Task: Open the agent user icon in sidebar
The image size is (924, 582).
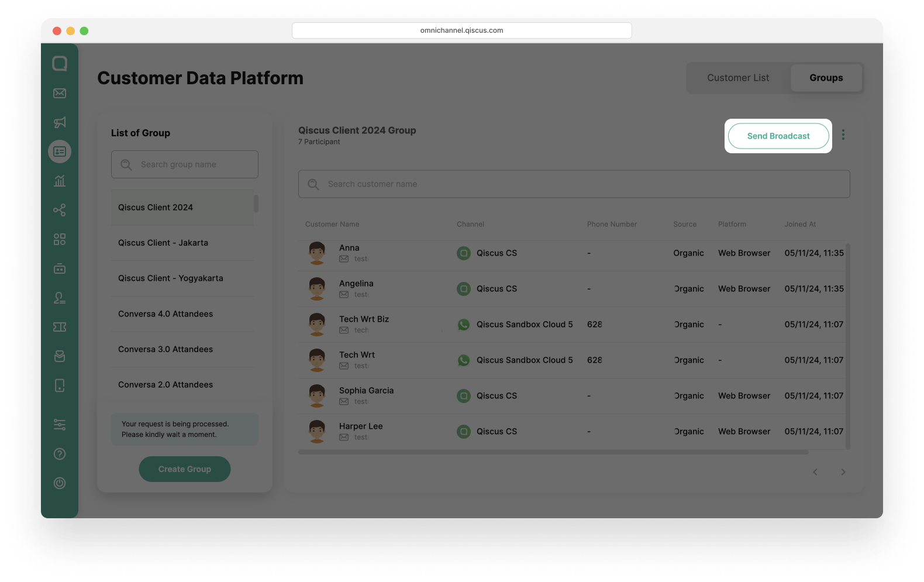Action: (x=60, y=298)
